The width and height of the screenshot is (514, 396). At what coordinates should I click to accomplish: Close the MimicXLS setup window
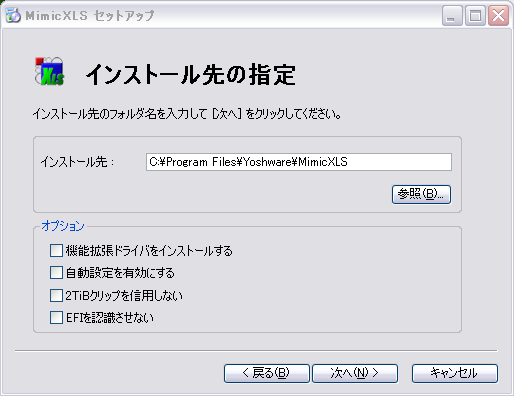(x=498, y=16)
